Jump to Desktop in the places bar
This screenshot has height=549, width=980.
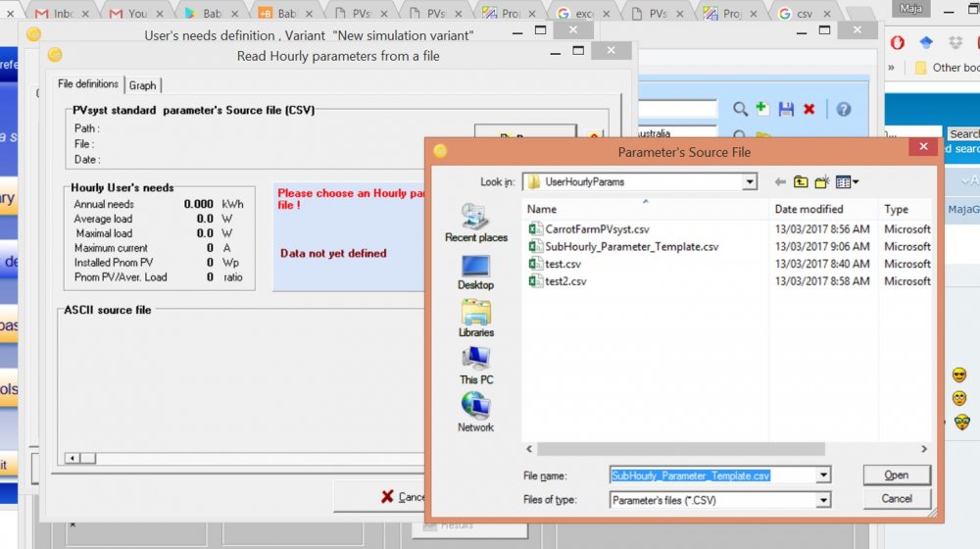(475, 272)
